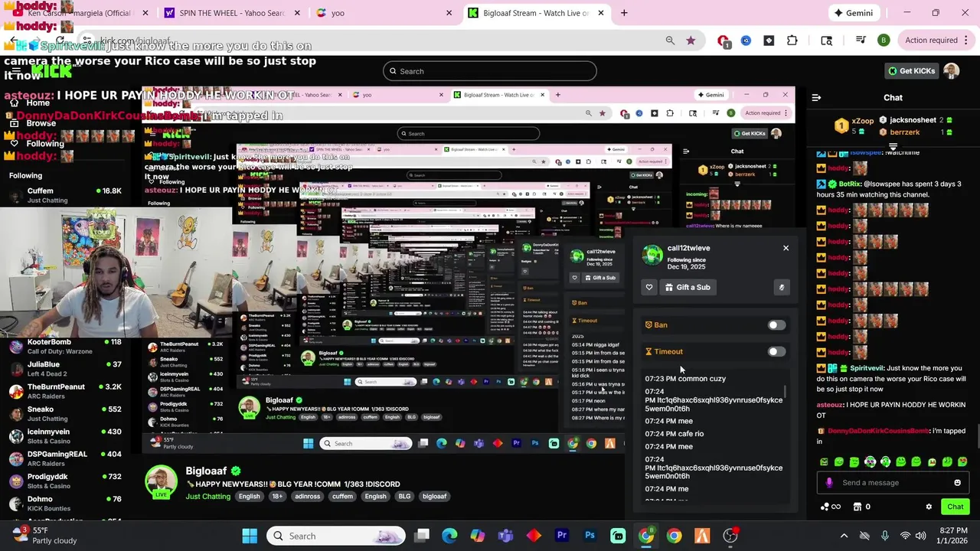Click the user card message history scrollbar

pos(786,392)
